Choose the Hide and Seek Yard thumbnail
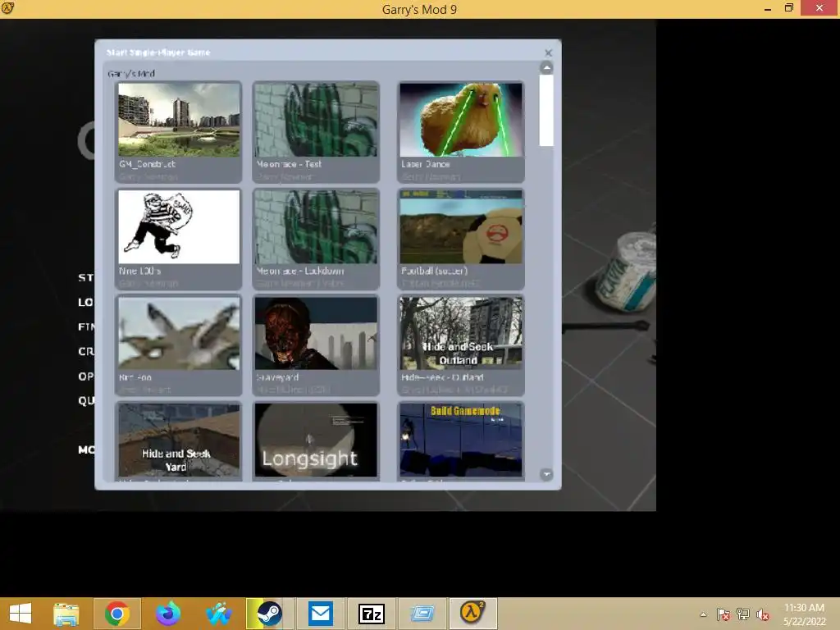This screenshot has width=840, height=630. (179, 440)
